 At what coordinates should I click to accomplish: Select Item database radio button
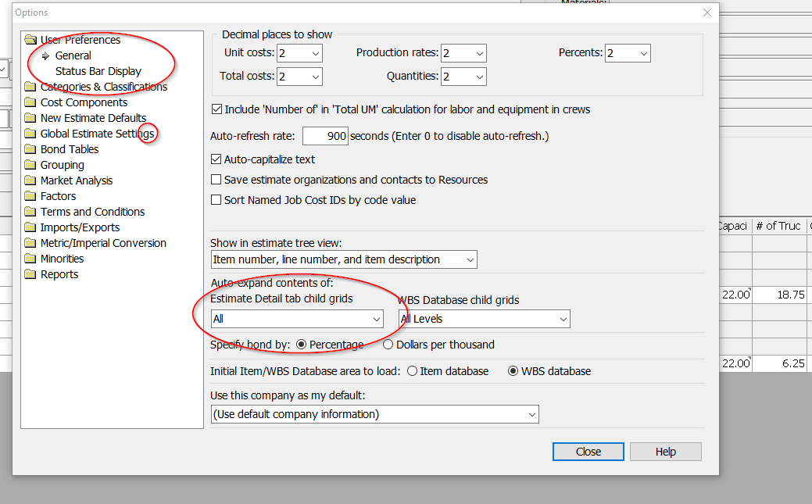point(412,371)
